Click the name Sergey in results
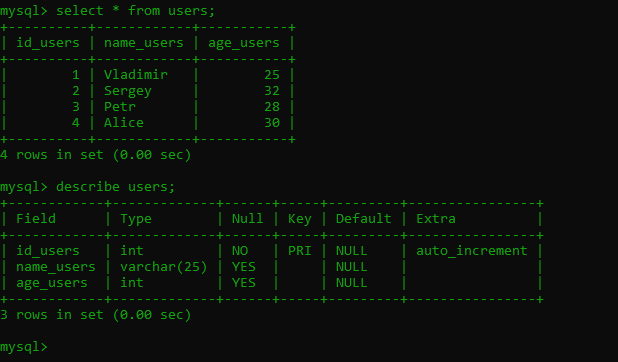Viewport: 618px width, 362px height. (127, 91)
